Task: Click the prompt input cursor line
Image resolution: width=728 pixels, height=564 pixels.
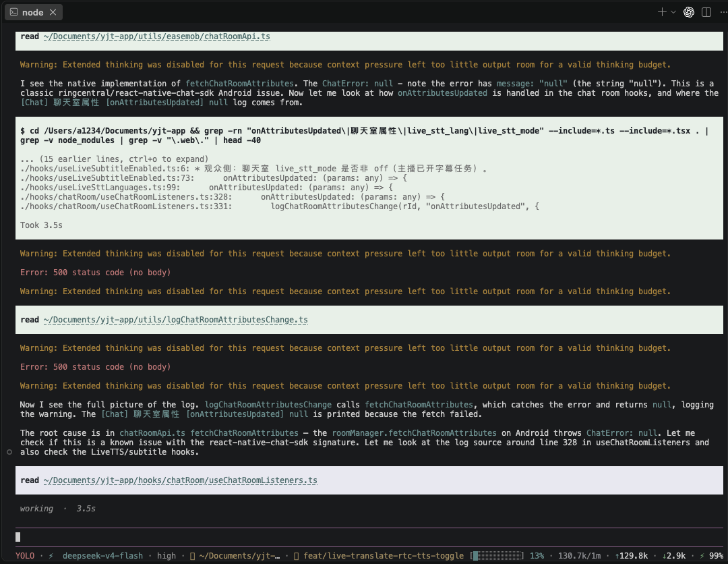Action: click(x=369, y=537)
